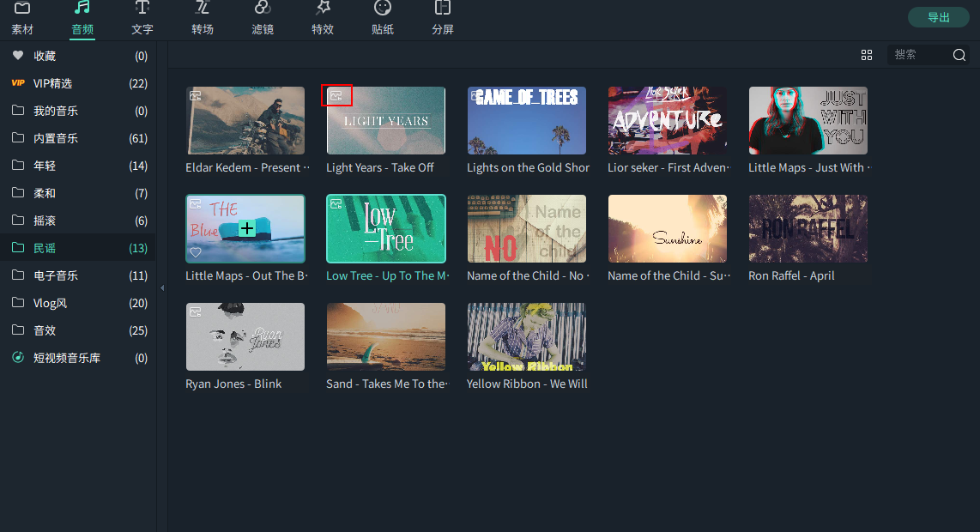Select the Lior seker - First Adventure thumbnail

668,121
